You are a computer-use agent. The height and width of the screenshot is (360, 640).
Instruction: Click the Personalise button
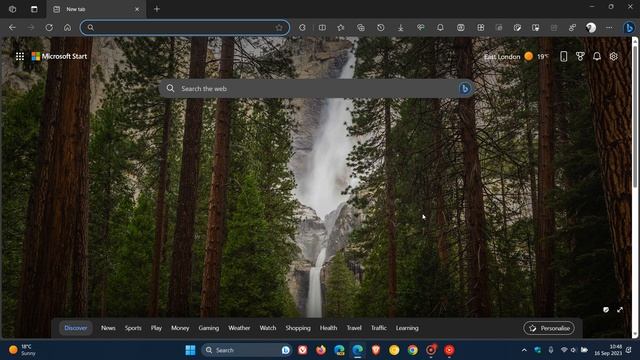point(549,328)
